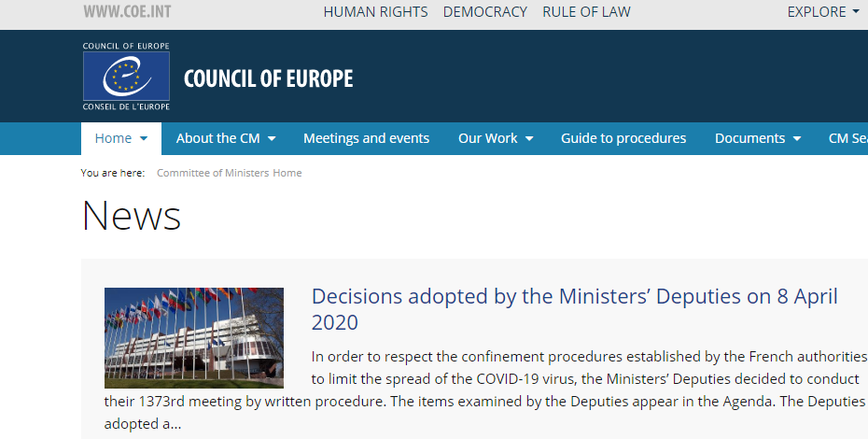Open the Decisions adopted 8 April 2020 headline

pyautogui.click(x=575, y=309)
